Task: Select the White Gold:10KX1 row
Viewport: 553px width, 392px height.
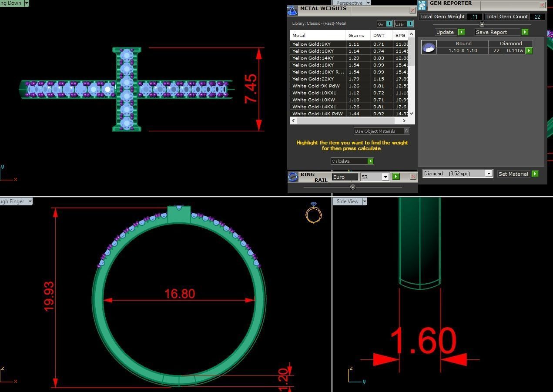Action: pyautogui.click(x=349, y=93)
